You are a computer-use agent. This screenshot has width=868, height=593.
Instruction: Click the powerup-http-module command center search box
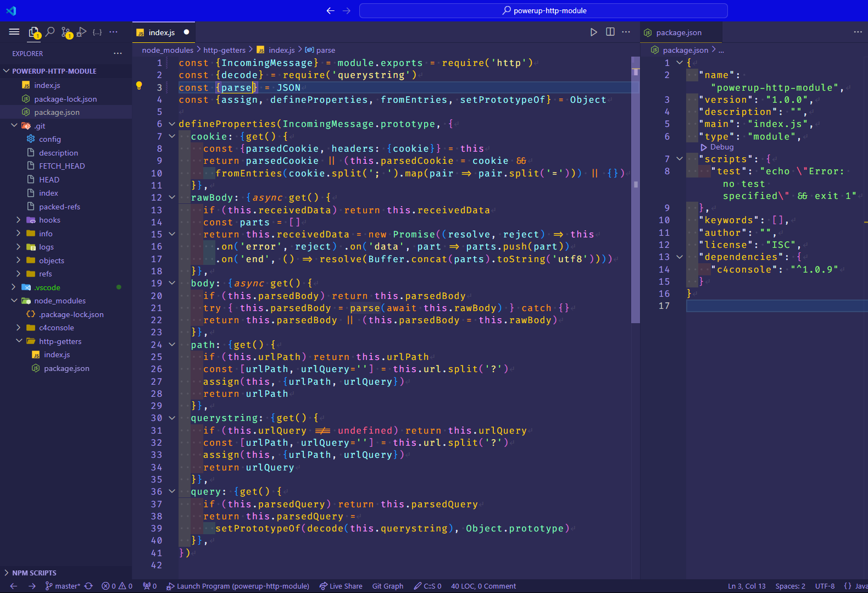tap(543, 10)
